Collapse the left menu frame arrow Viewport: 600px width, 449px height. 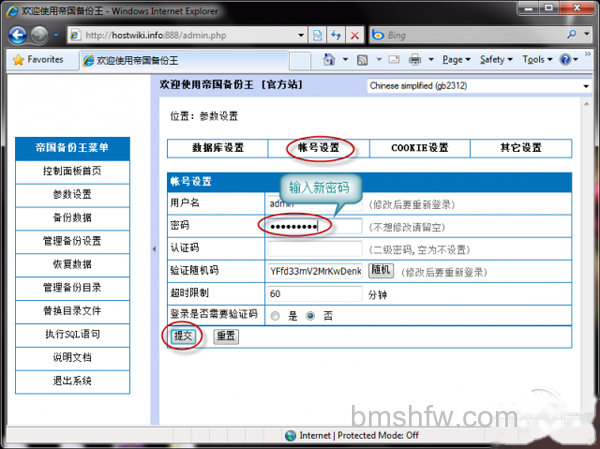tap(154, 249)
